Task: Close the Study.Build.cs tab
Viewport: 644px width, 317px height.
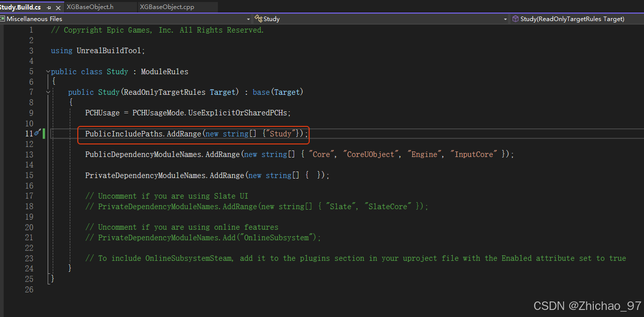Action: 58,8
